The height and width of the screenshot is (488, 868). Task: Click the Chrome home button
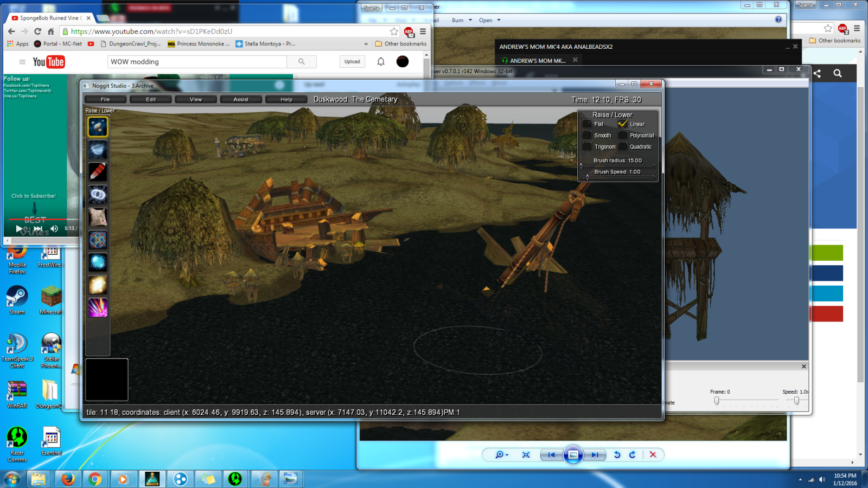click(x=50, y=31)
